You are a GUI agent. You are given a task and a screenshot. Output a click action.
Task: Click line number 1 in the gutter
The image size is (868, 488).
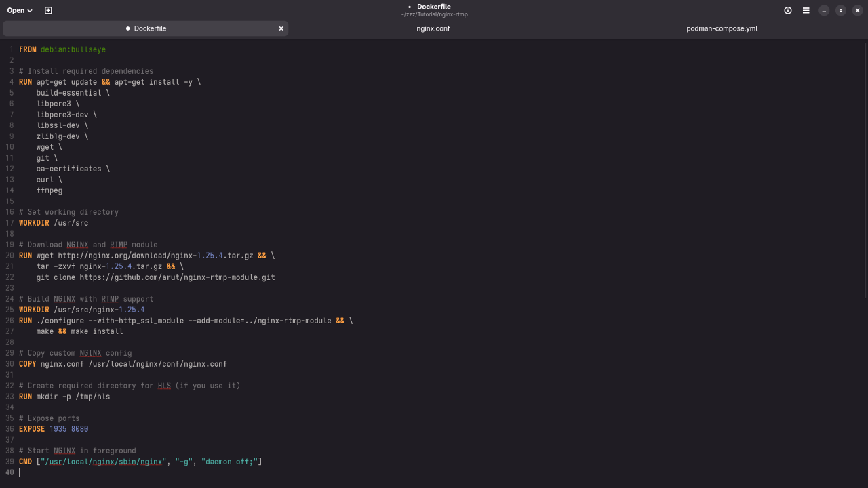pos(12,49)
